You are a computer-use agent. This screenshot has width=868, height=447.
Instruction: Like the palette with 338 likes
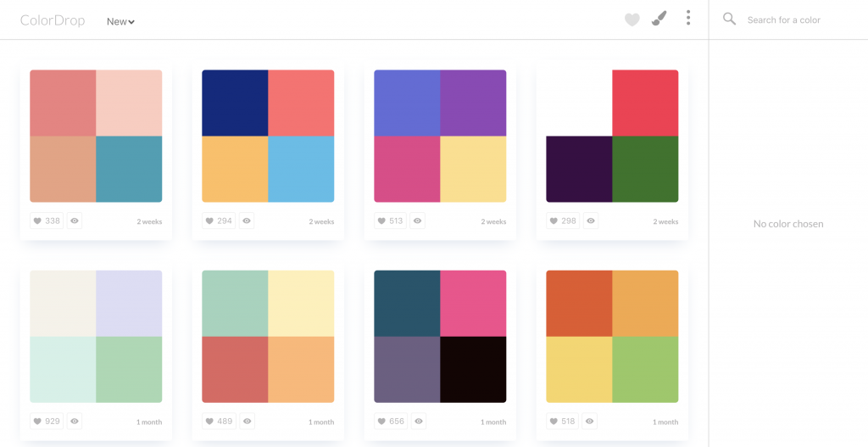click(47, 221)
